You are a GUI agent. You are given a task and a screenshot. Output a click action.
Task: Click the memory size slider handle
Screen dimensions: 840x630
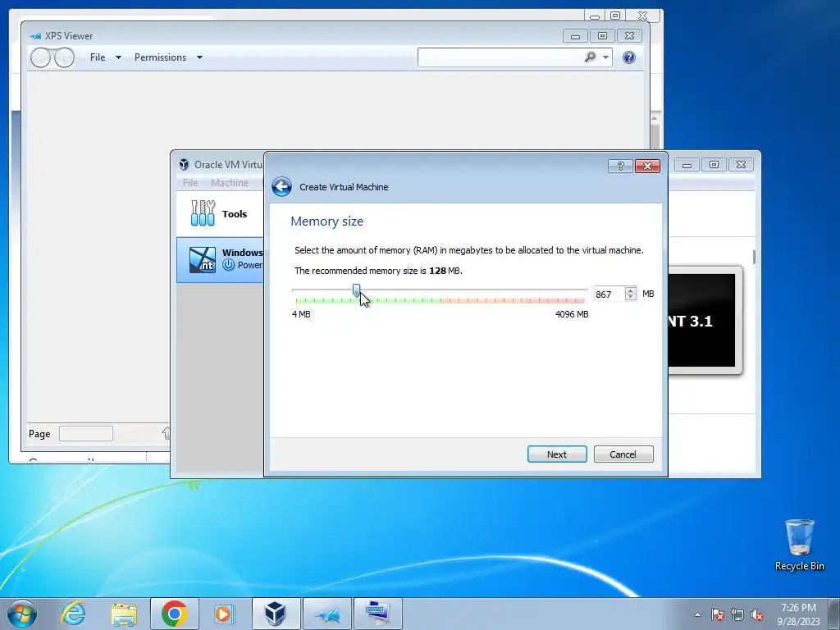pyautogui.click(x=356, y=291)
